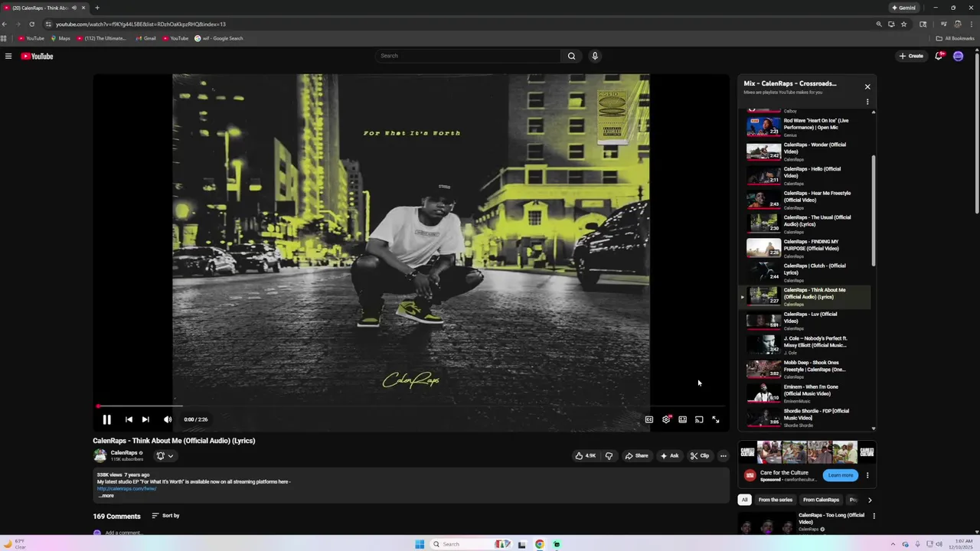Skip to the next video
Image resolution: width=980 pixels, height=551 pixels.
pyautogui.click(x=145, y=419)
